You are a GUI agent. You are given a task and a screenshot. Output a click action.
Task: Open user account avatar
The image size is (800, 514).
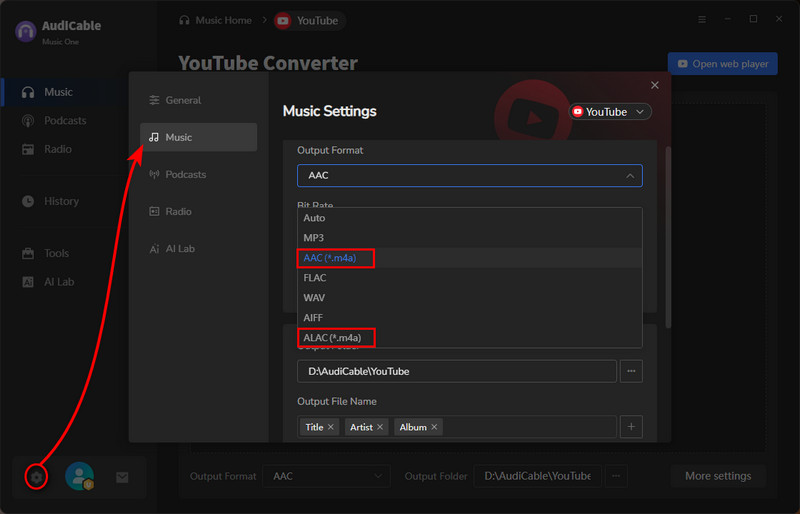[x=79, y=476]
